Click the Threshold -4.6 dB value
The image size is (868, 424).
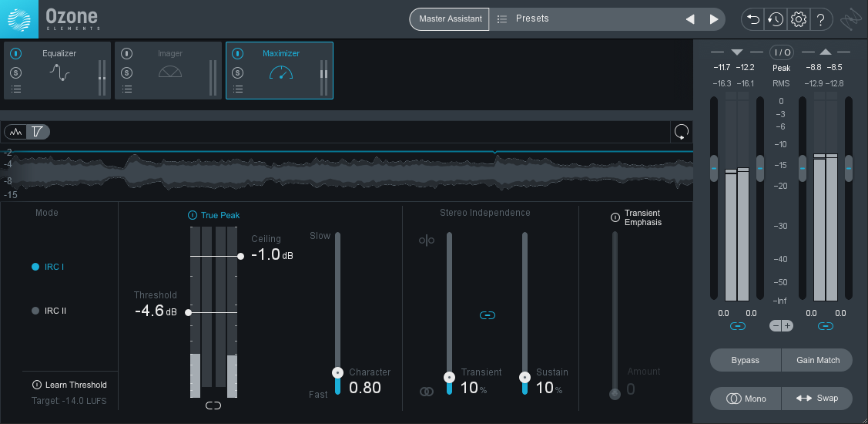(156, 311)
